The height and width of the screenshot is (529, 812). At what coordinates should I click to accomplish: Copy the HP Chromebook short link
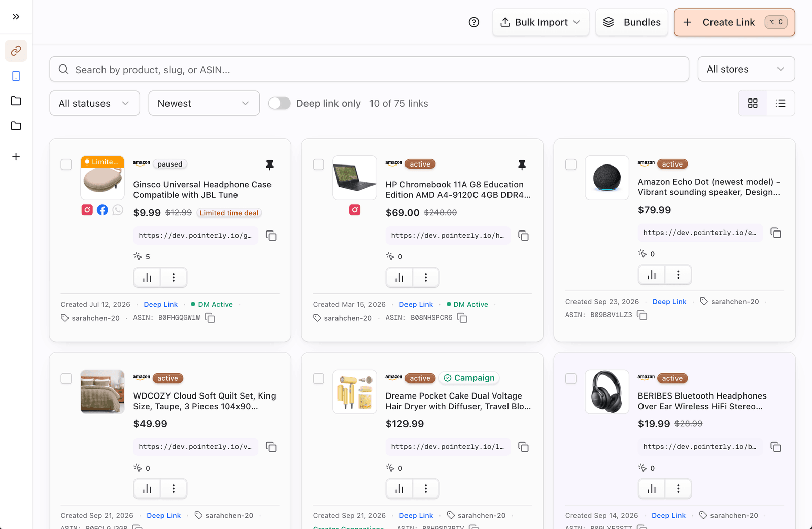[x=523, y=236]
